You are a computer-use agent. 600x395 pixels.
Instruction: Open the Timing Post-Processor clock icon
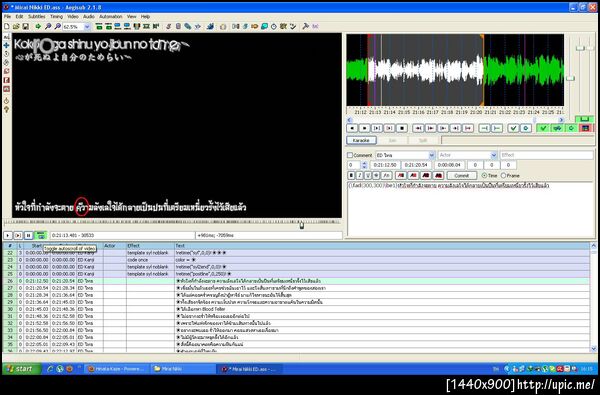pyautogui.click(x=274, y=26)
